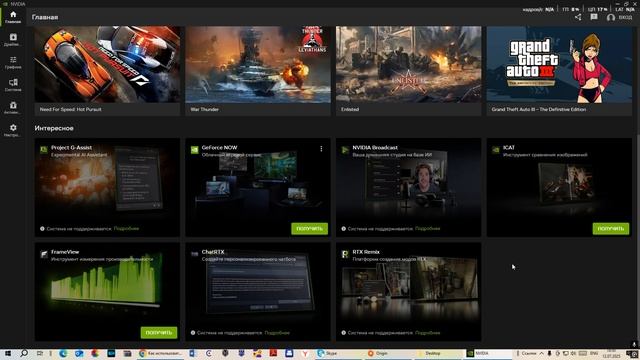
Task: Click info icon on Project G-Assist card
Action: (x=42, y=229)
